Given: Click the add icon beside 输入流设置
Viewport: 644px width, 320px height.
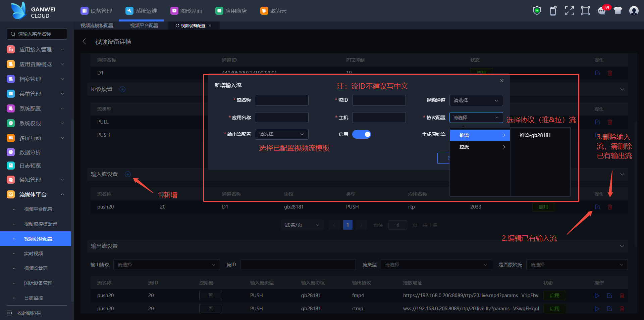Looking at the screenshot, I should pos(128,174).
